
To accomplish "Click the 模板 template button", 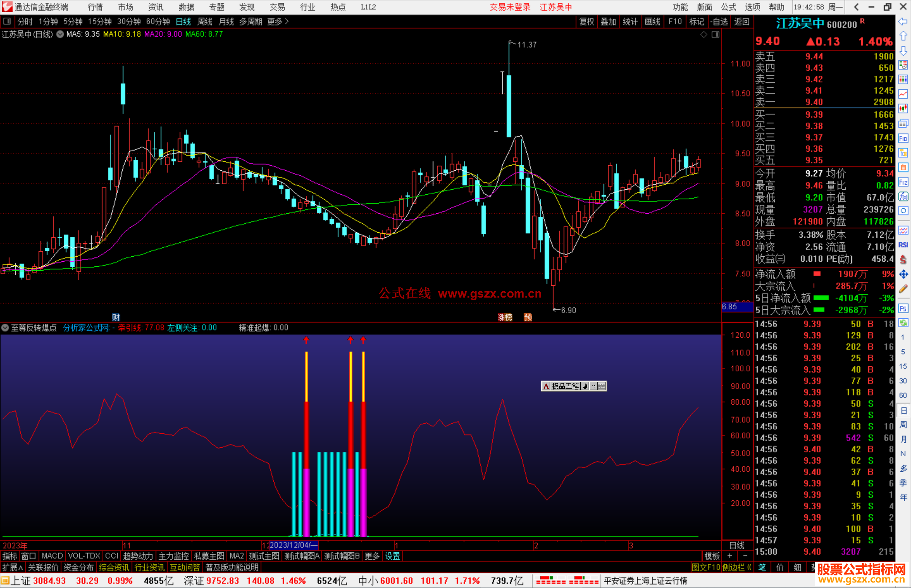I will (712, 556).
